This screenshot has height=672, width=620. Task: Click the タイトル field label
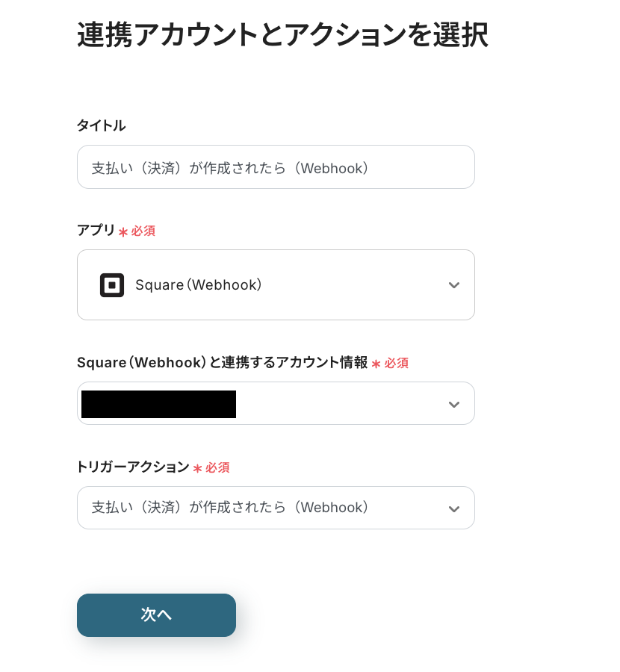click(x=101, y=125)
